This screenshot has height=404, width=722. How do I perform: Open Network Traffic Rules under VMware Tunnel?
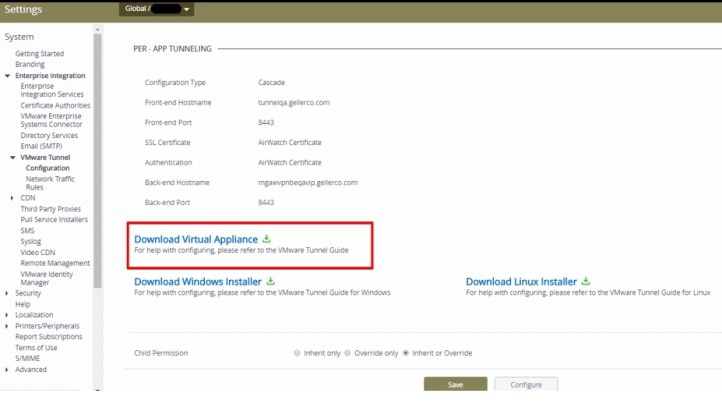pos(48,183)
